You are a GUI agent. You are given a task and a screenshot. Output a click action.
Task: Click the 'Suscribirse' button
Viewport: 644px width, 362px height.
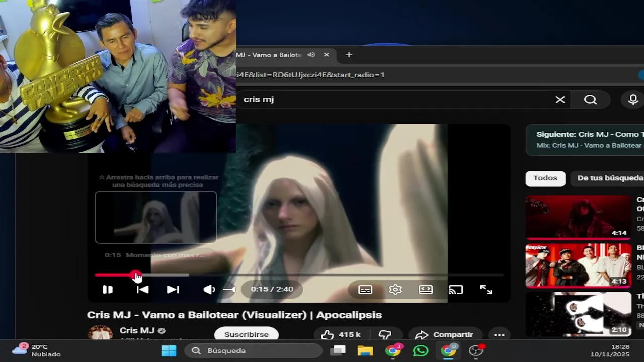pyautogui.click(x=247, y=334)
